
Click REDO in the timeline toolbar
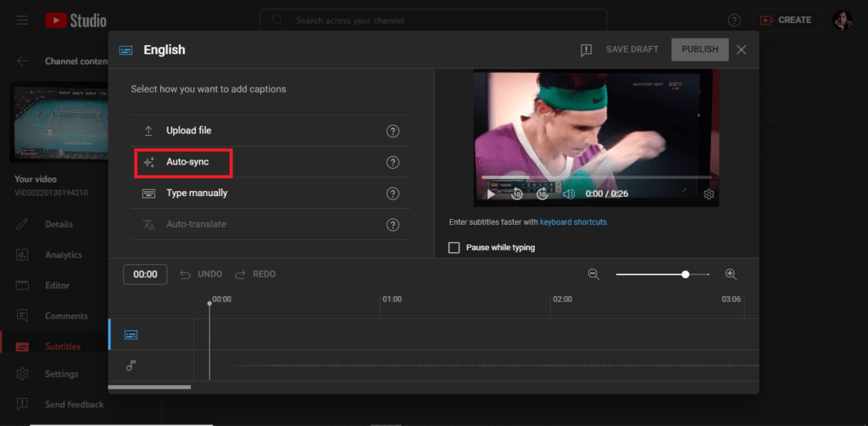coord(255,274)
